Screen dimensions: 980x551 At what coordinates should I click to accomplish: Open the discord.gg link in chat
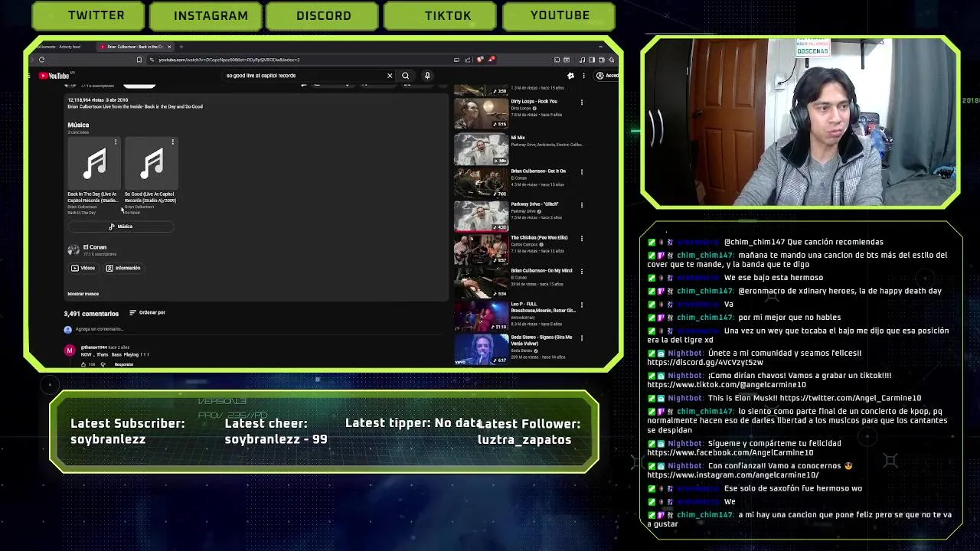705,362
